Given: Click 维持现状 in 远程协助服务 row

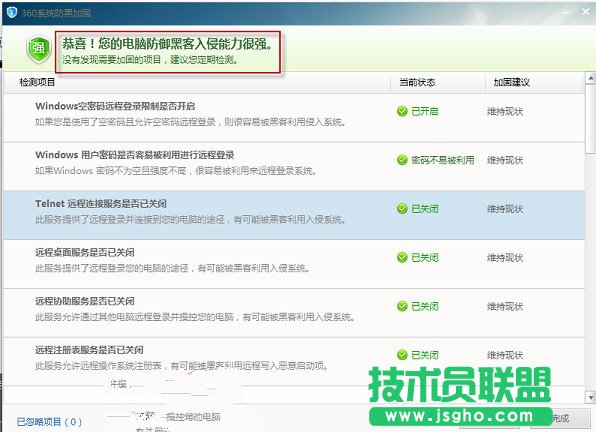Looking at the screenshot, I should 505,306.
